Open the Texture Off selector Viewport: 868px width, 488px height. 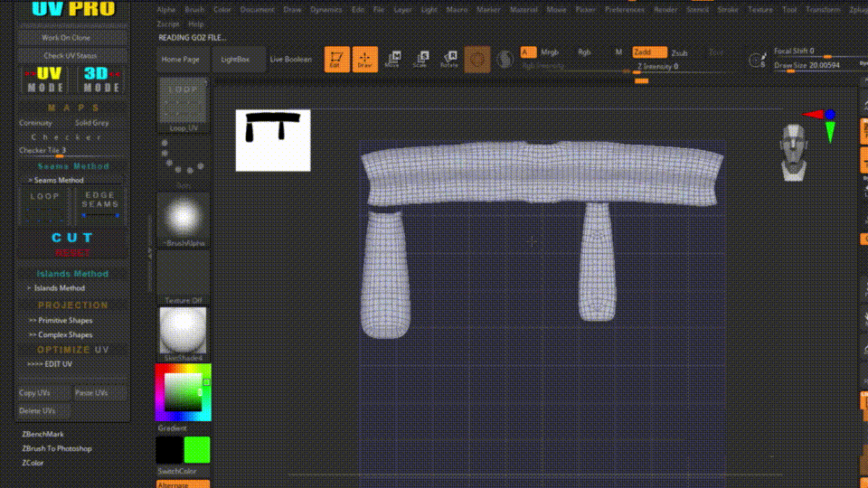tap(183, 277)
